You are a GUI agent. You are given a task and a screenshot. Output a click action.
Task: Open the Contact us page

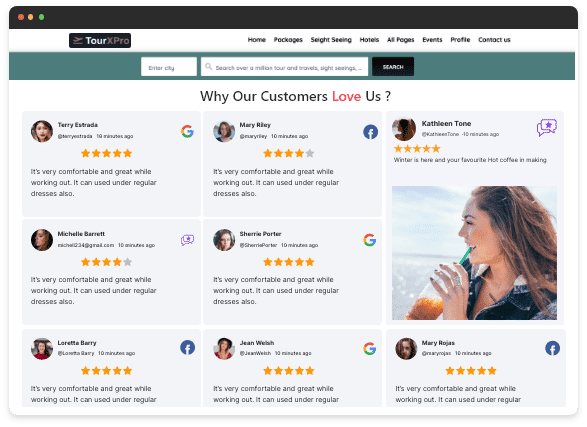tap(494, 40)
